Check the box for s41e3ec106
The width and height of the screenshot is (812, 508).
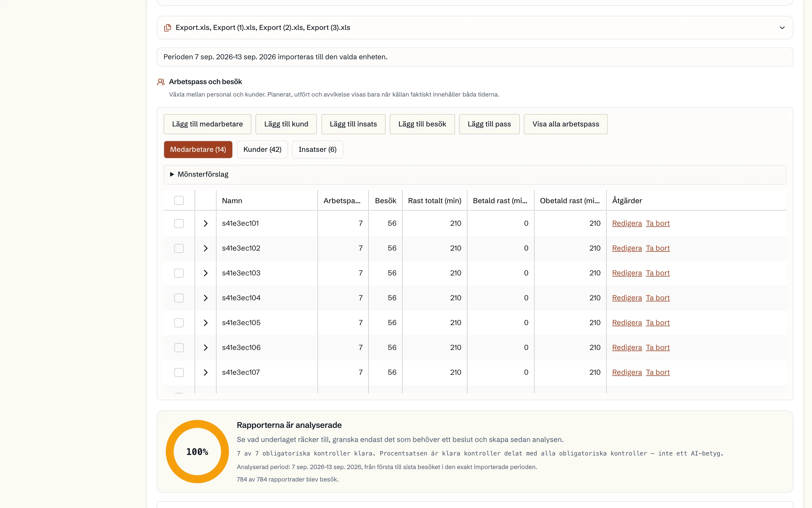179,348
